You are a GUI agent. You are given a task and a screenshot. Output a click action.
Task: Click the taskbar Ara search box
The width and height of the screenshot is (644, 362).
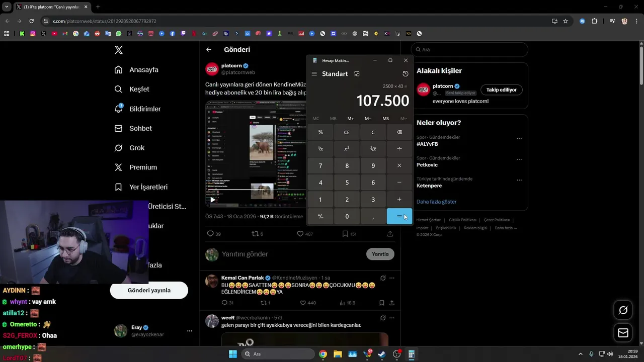point(277,354)
